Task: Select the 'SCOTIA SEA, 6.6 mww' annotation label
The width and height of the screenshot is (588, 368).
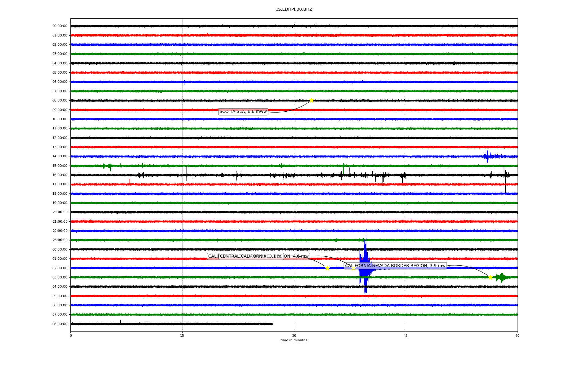Action: 243,112
